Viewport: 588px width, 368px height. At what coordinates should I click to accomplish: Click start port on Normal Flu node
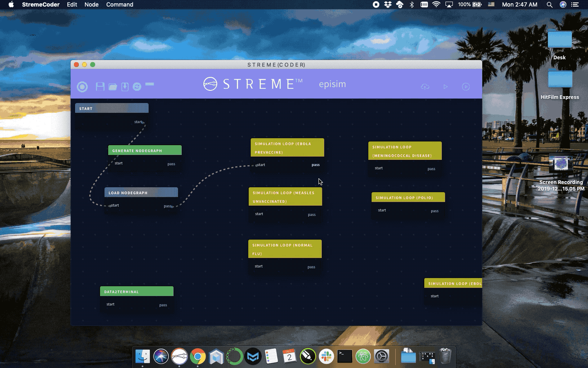(258, 266)
